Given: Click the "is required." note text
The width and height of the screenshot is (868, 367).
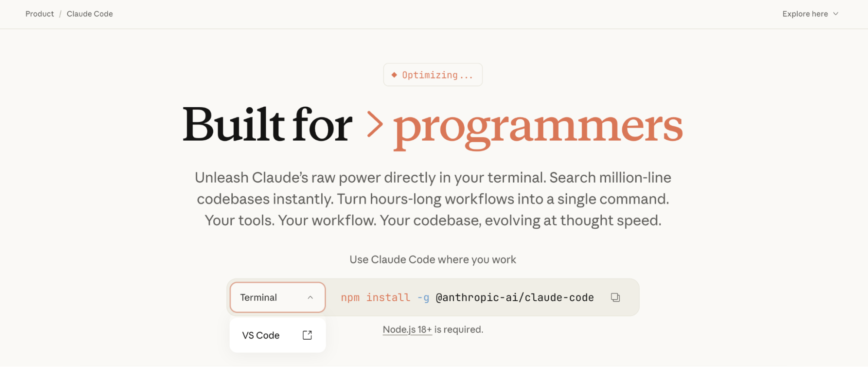Looking at the screenshot, I should coord(459,330).
